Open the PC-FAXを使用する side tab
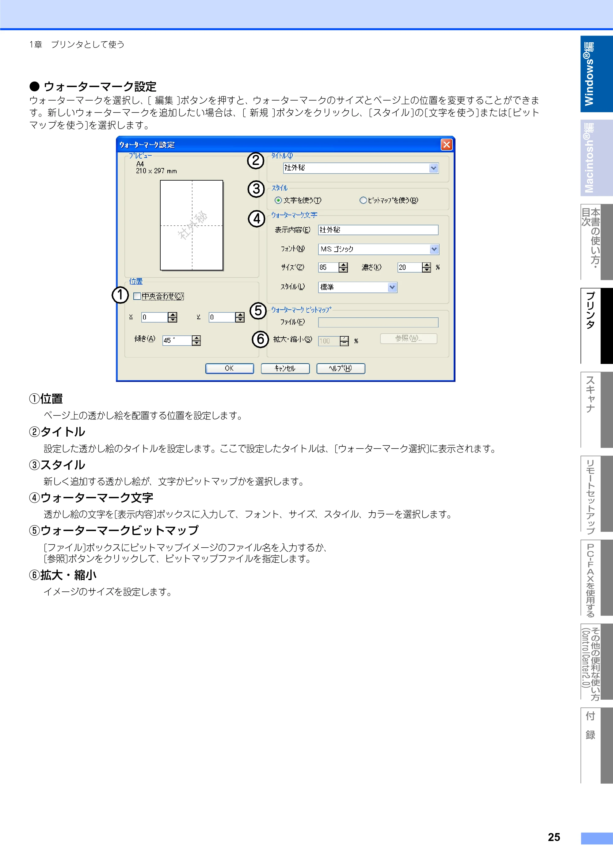The height and width of the screenshot is (868, 613). pyautogui.click(x=596, y=578)
